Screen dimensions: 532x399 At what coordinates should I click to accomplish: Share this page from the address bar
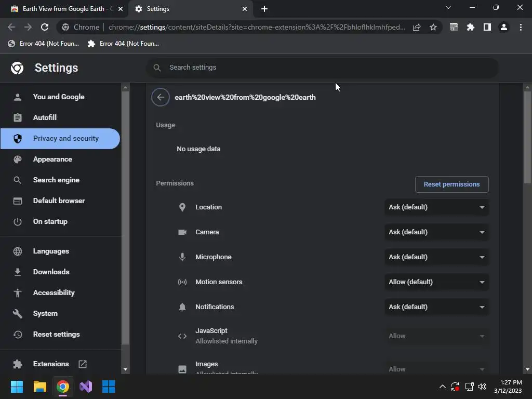click(417, 27)
